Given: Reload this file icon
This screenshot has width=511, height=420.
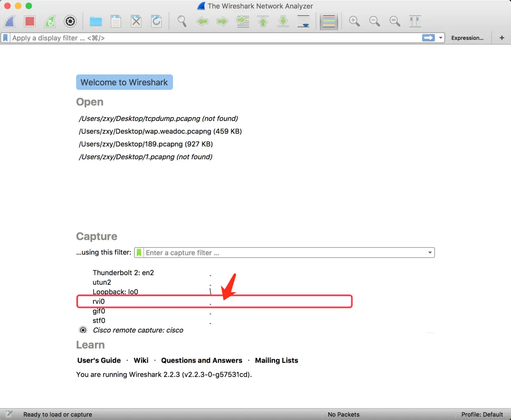Looking at the screenshot, I should tap(156, 21).
